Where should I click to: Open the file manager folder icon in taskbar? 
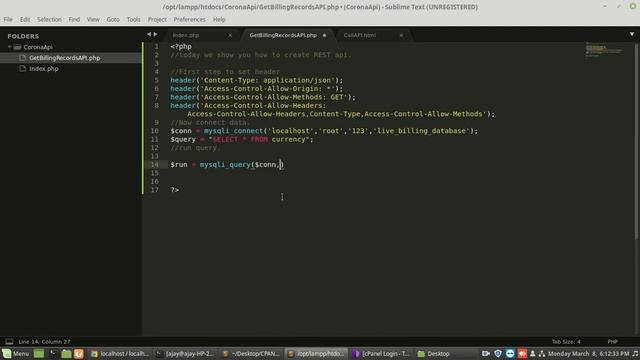click(x=66, y=353)
